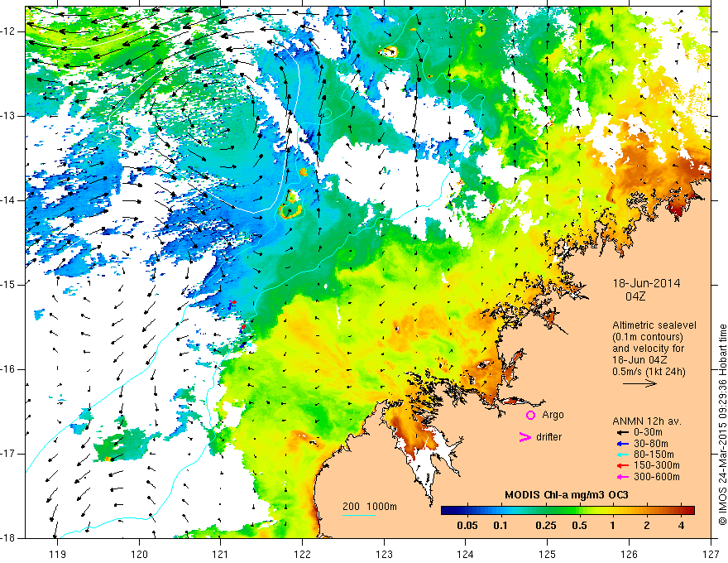Click the magenta drifter arrowhead symbol
This screenshot has height=563, width=728.
[524, 436]
